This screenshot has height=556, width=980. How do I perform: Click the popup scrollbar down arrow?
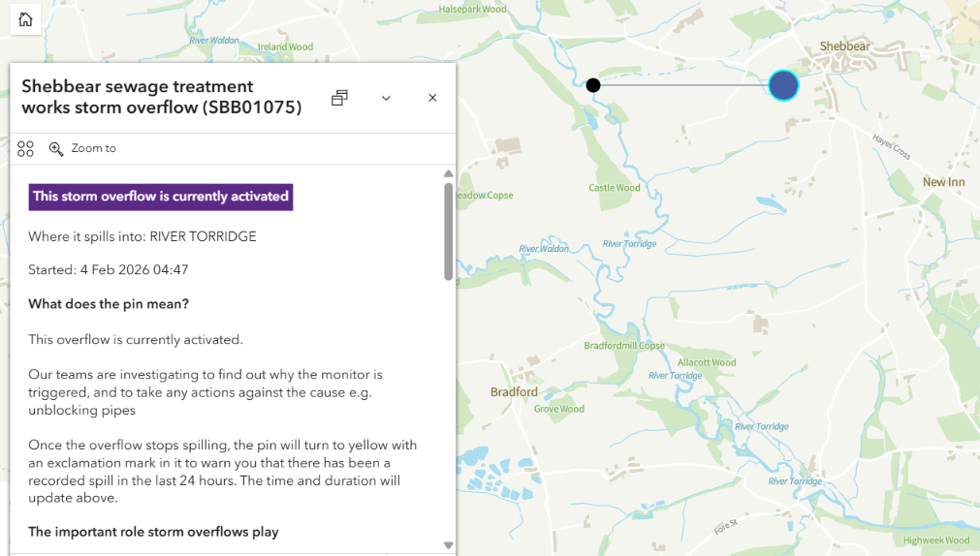point(448,545)
